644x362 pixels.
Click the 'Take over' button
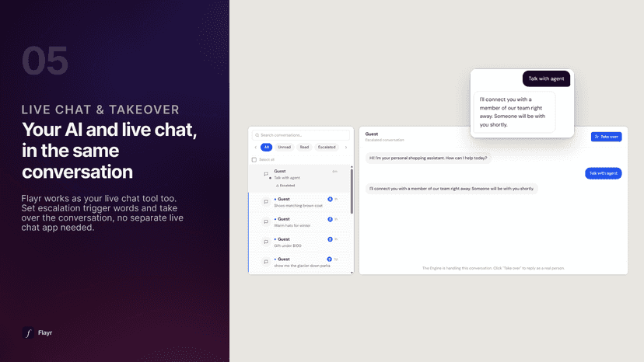coord(606,137)
